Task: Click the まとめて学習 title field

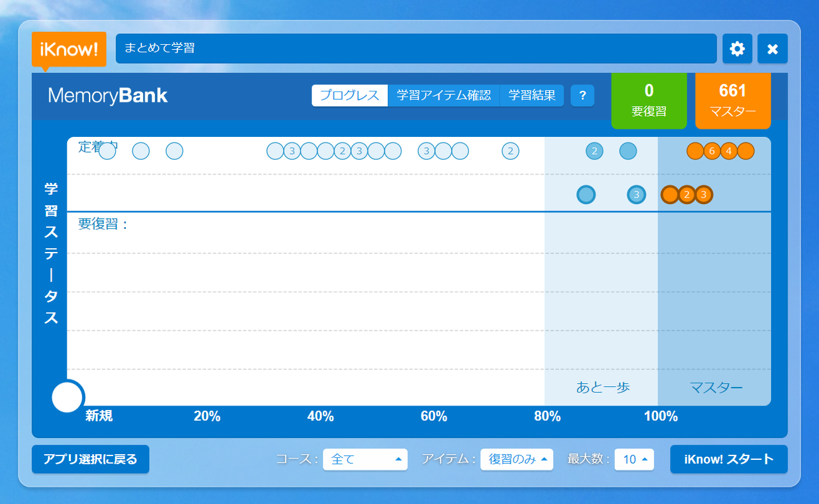Action: [x=416, y=49]
